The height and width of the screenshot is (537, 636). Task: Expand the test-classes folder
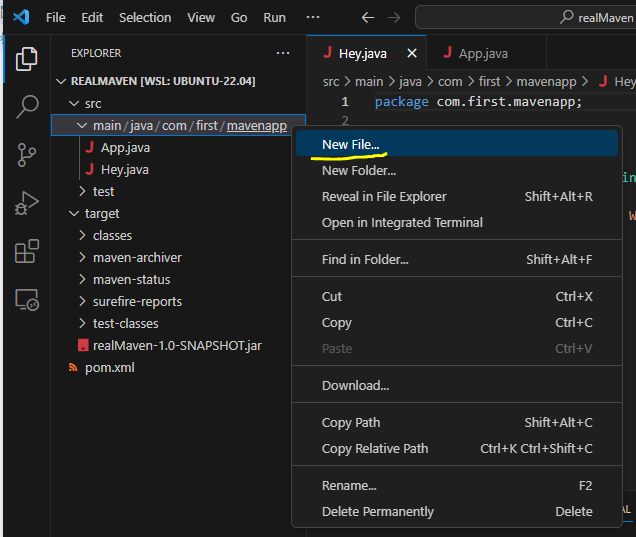click(82, 323)
